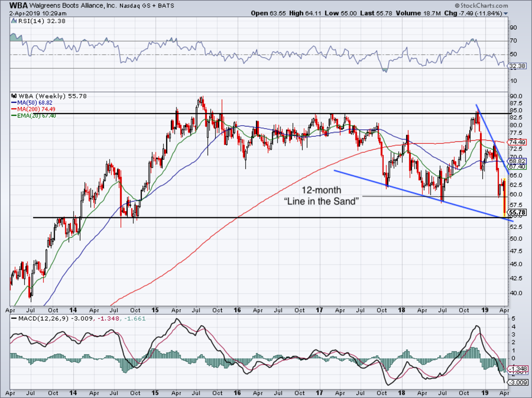Open the chart options arrow after Chg
The image size is (532, 398).
click(506, 14)
